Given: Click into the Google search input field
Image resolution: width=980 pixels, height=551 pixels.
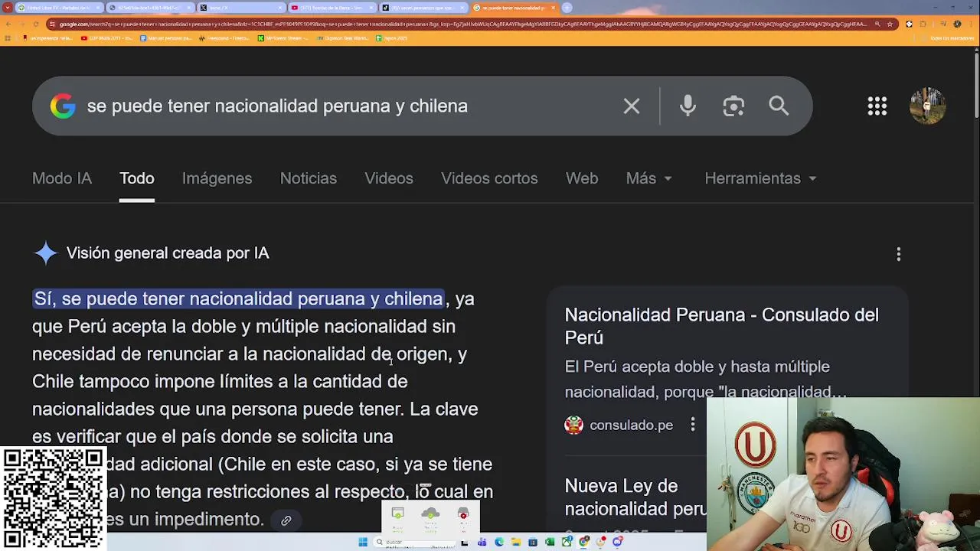Looking at the screenshot, I should tap(345, 106).
